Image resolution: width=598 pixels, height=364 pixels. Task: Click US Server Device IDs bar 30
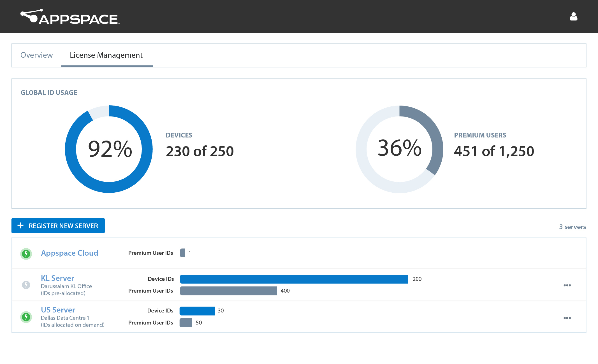(197, 311)
